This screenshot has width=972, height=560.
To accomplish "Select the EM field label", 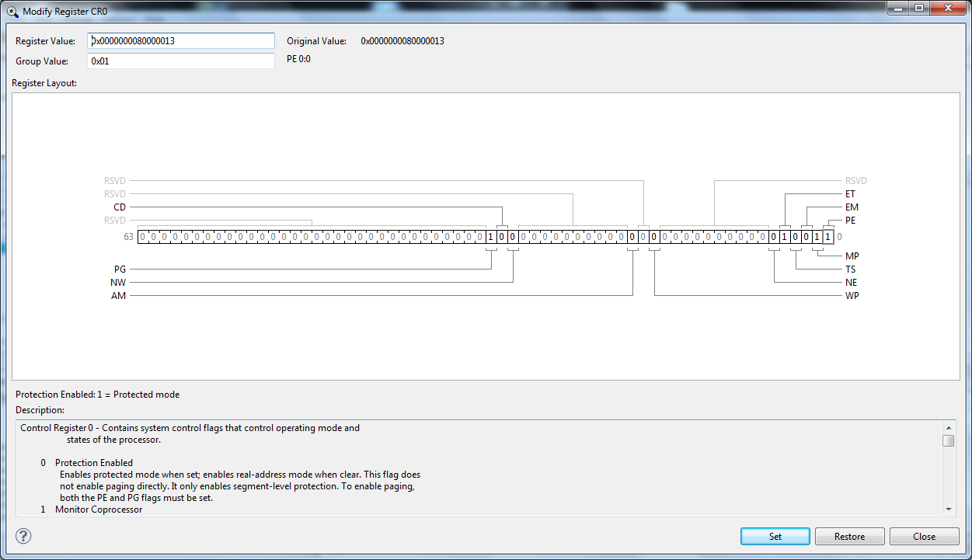I will point(852,207).
